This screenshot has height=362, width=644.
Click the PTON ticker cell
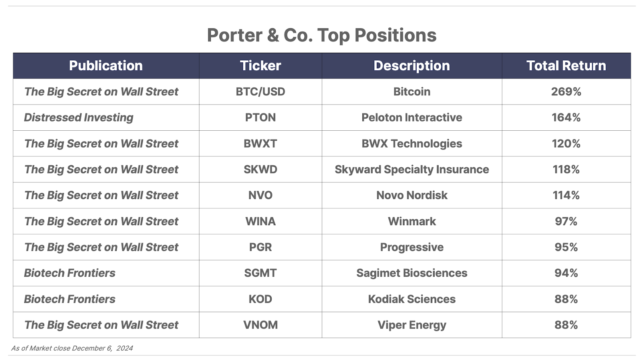coord(260,117)
